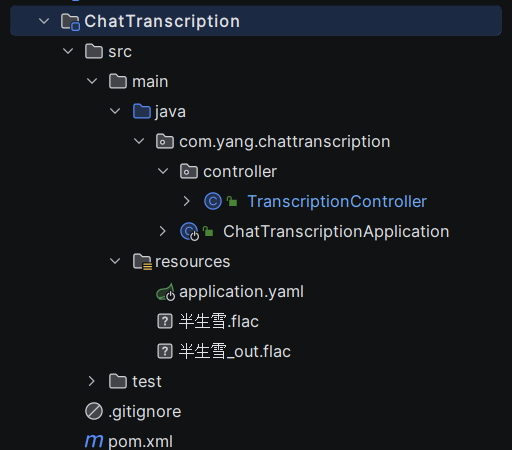Screen dimensions: 512x450
Task: Select the application.yaml file name
Action: pyautogui.click(x=241, y=292)
